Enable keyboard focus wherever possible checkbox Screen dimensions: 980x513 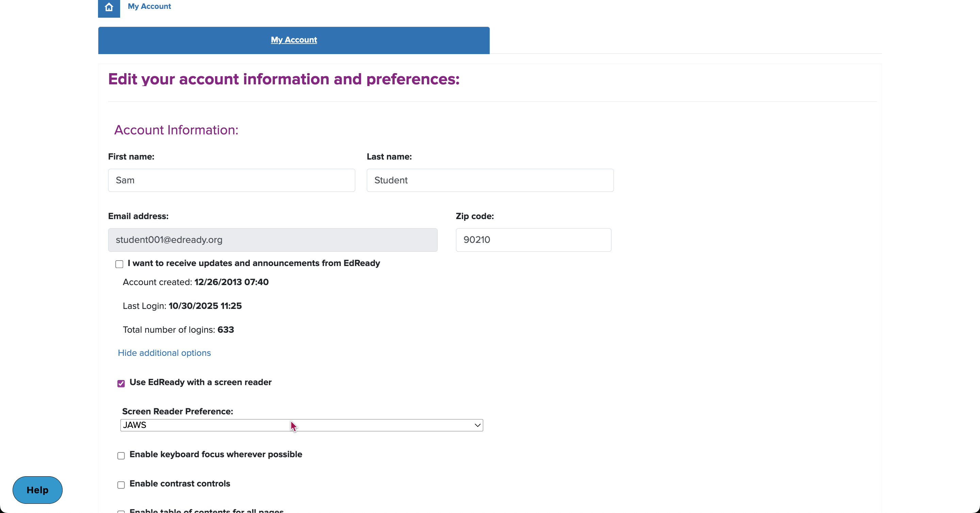click(x=121, y=456)
